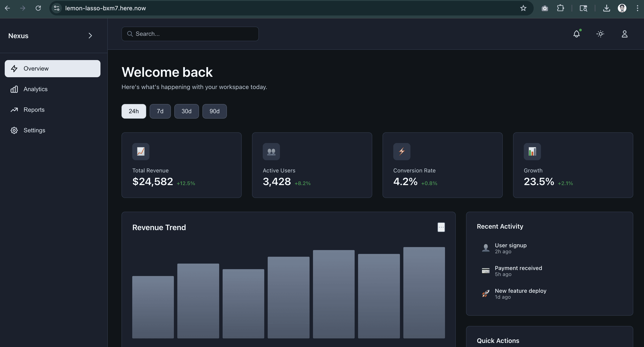Click the Total Revenue chart icon

pos(141,151)
